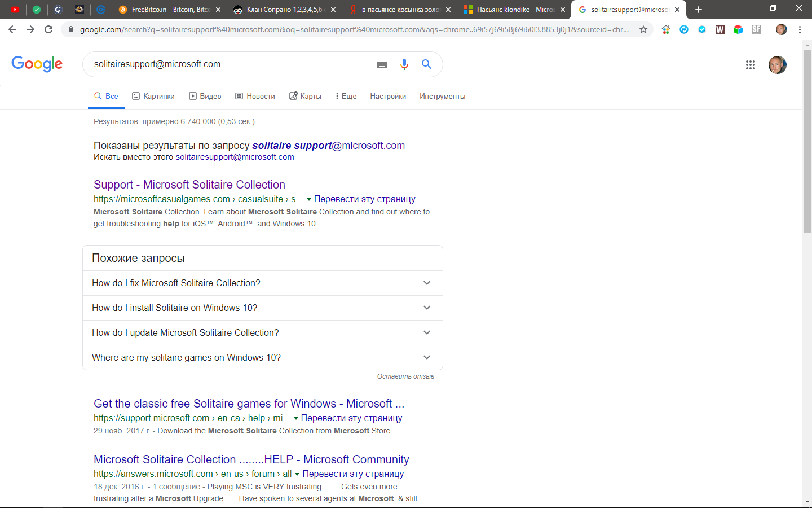Expand How do I fix Microsoft Solitaire Collection
Image resolution: width=812 pixels, height=508 pixels.
263,283
